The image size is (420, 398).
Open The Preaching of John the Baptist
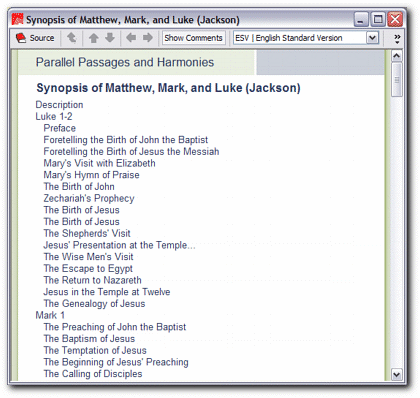pyautogui.click(x=115, y=327)
